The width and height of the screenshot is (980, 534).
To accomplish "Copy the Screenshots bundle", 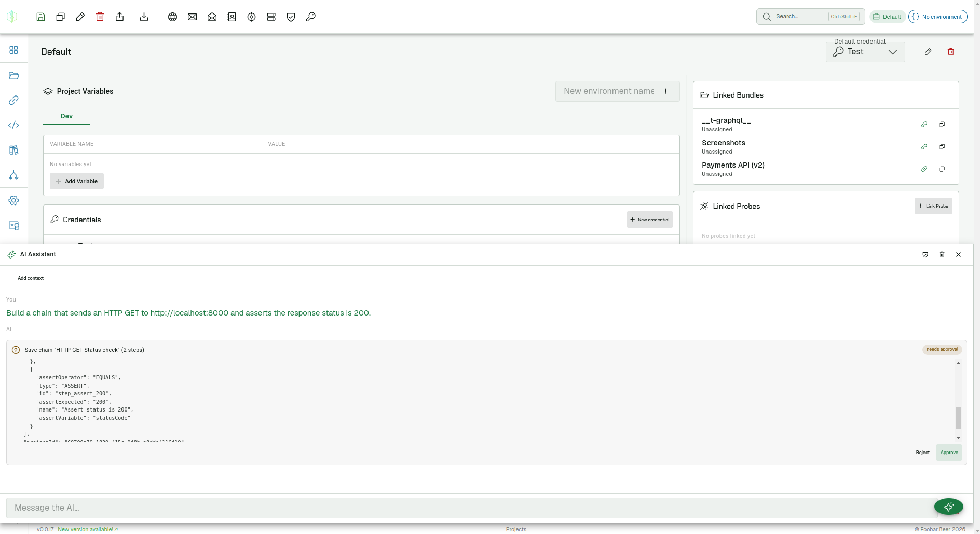I will tap(942, 147).
